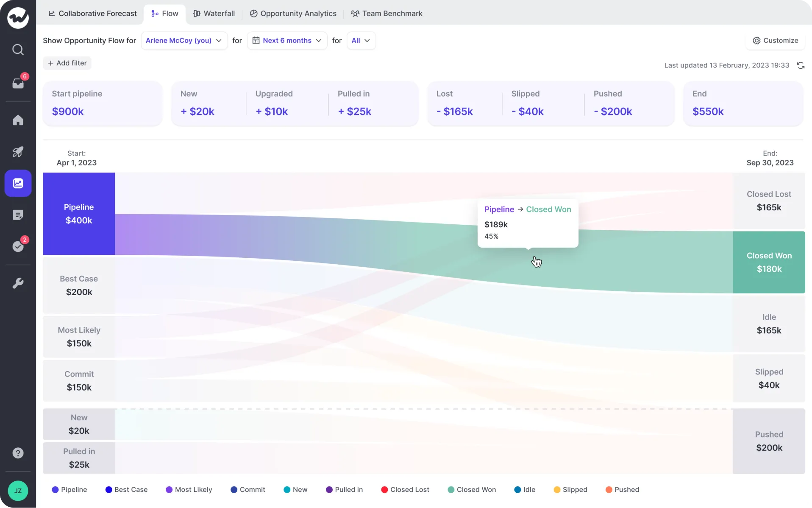Screen dimensions: 812x508
Task: Toggle the Slipped legend item
Action: (x=570, y=490)
